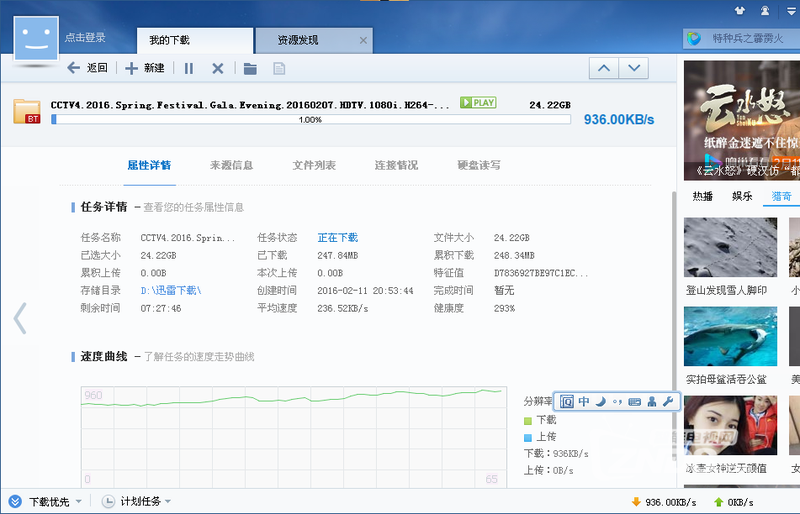This screenshot has width=800, height=514.
Task: Switch to the 我的下载 tab
Action: [x=195, y=40]
